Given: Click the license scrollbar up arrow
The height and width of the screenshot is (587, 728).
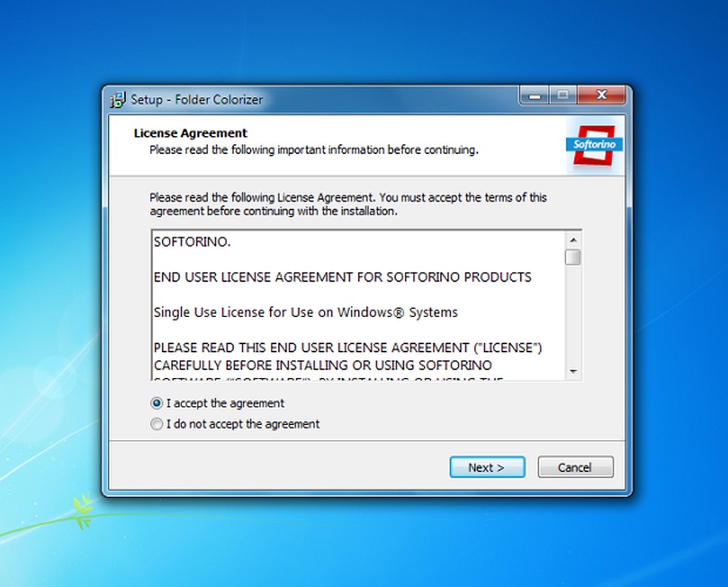Looking at the screenshot, I should tap(573, 240).
